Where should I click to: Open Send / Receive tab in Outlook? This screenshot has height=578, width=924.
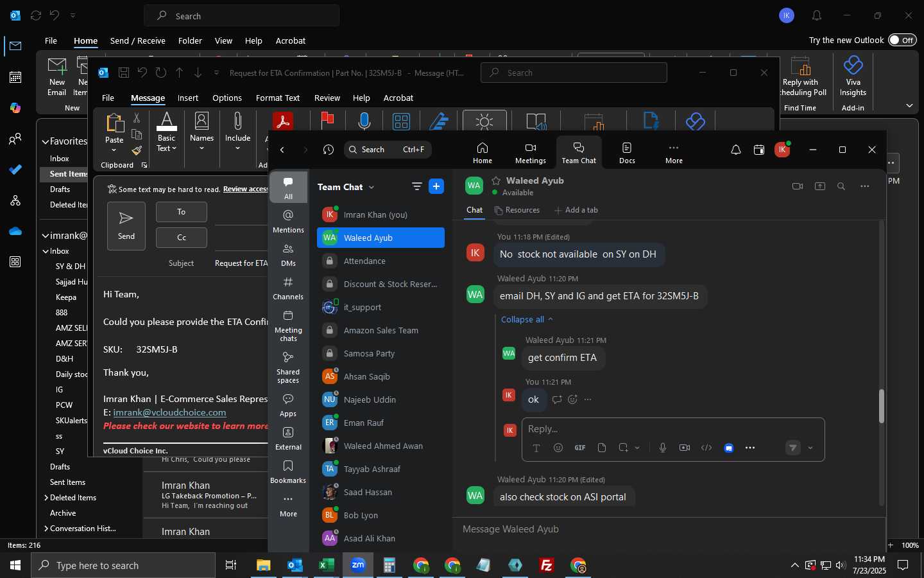point(138,40)
